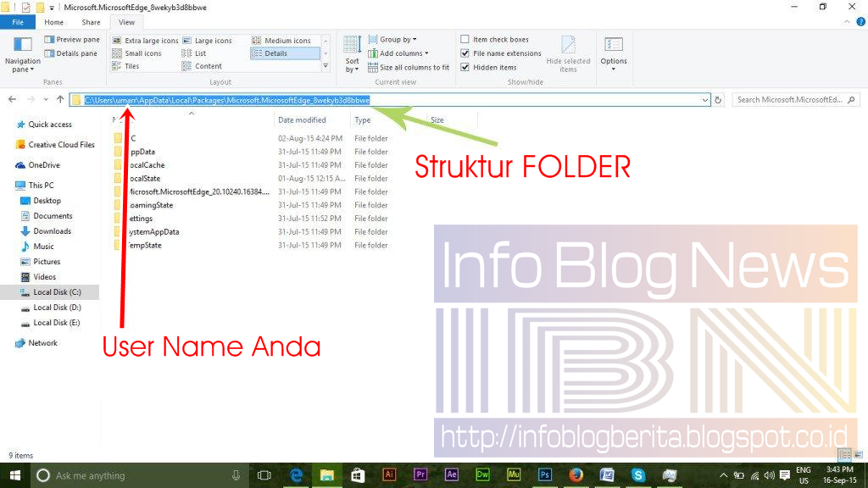Open the Sort by menu
The height and width of the screenshot is (488, 868).
pyautogui.click(x=352, y=54)
